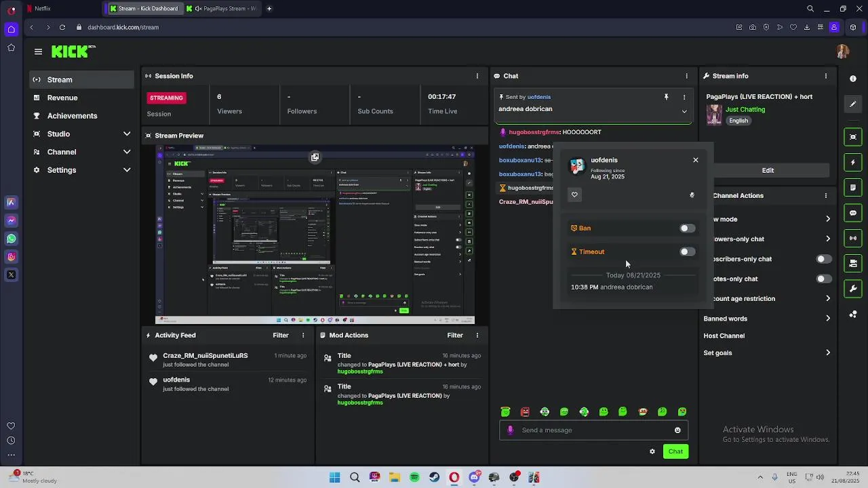The height and width of the screenshot is (488, 868).
Task: Expand the Studio sidebar section
Action: pyautogui.click(x=127, y=134)
